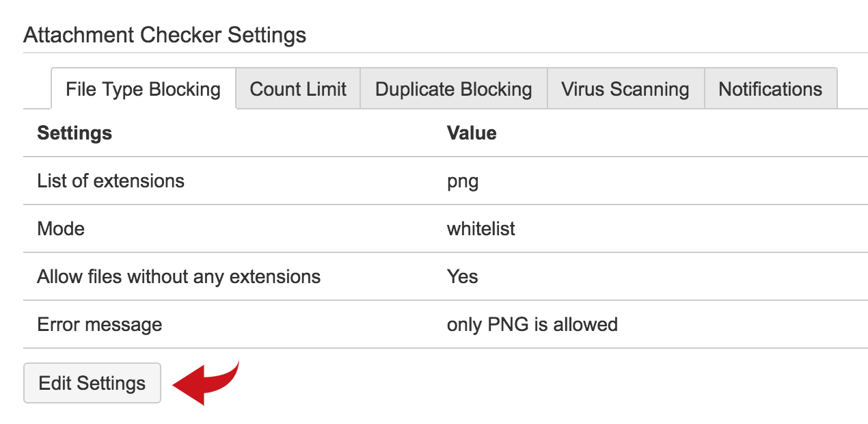This screenshot has height=424, width=868.
Task: Click the Edit Settings button
Action: click(92, 383)
